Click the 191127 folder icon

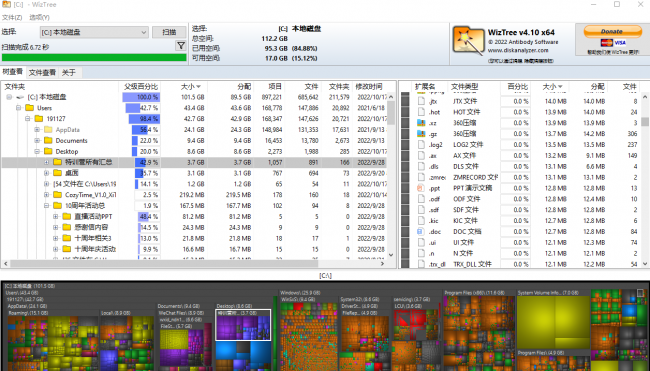pos(39,119)
